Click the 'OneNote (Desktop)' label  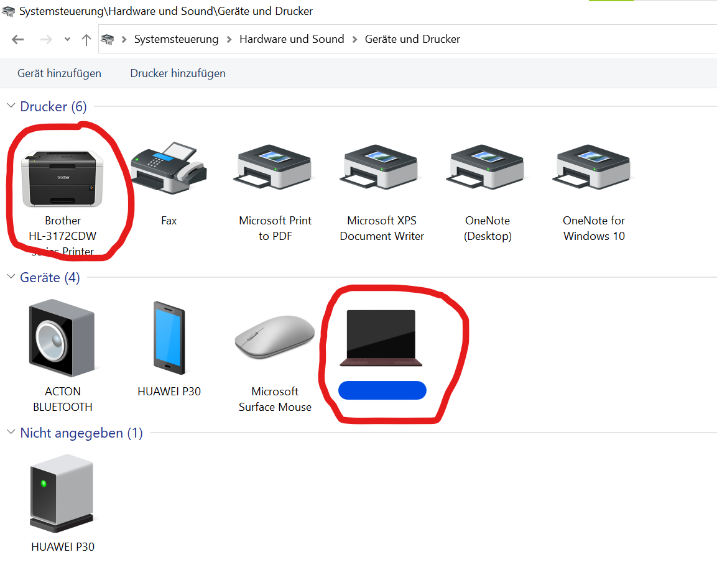pyautogui.click(x=488, y=228)
